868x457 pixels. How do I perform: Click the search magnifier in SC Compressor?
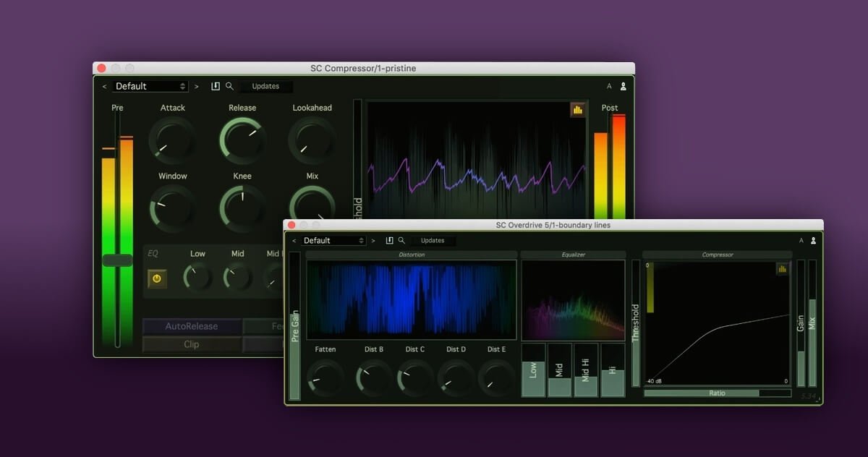point(229,86)
